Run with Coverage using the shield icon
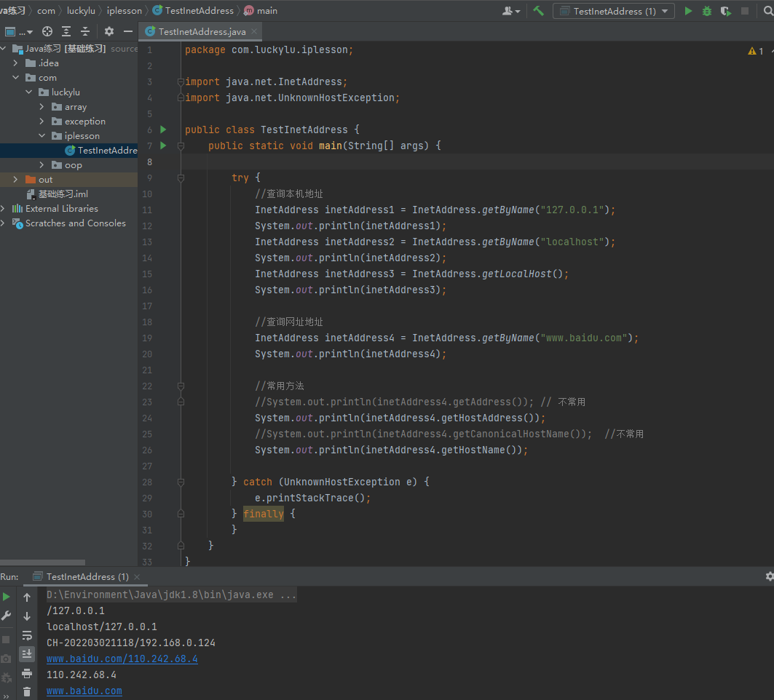The image size is (774, 700). 726,11
